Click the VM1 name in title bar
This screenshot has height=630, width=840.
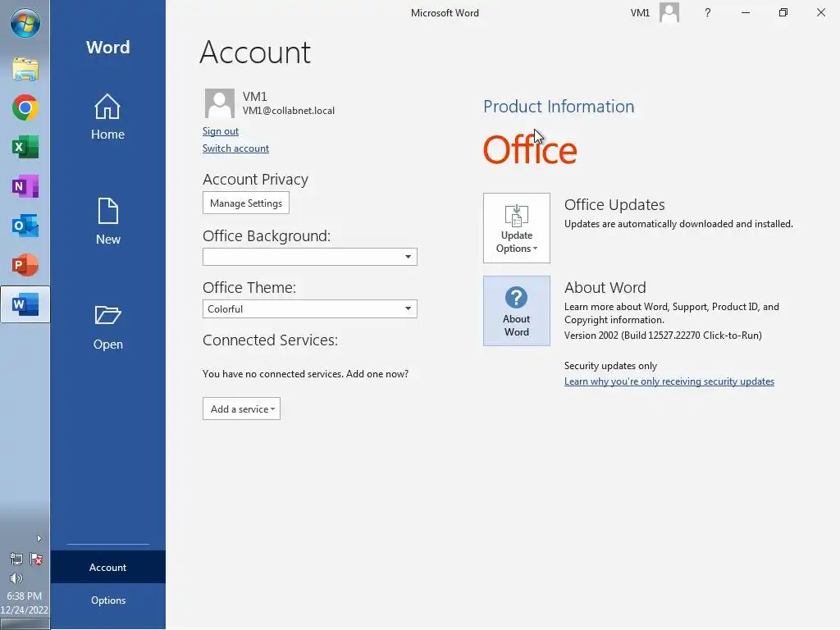tap(640, 13)
